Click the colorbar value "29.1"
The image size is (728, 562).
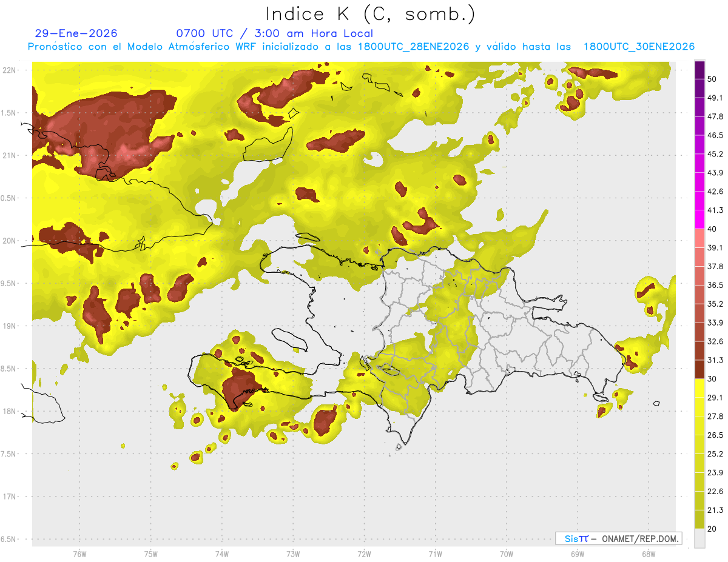pyautogui.click(x=715, y=398)
